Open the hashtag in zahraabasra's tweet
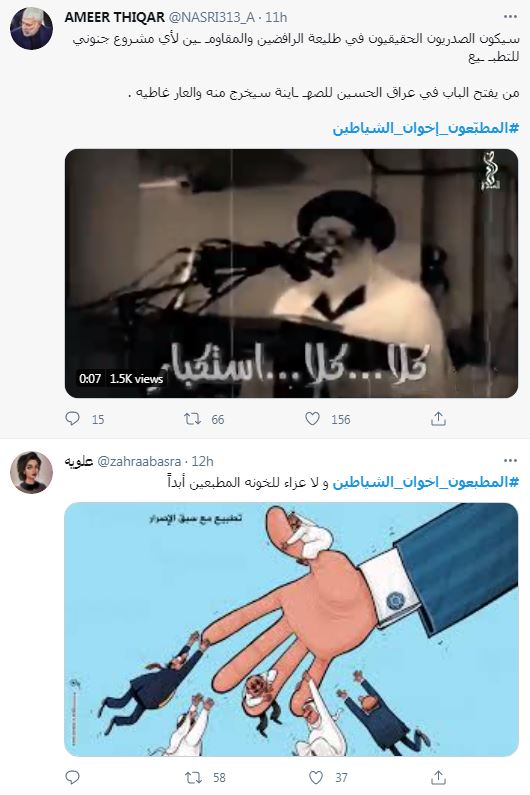Screen dimensions: 530x795 point(426,482)
